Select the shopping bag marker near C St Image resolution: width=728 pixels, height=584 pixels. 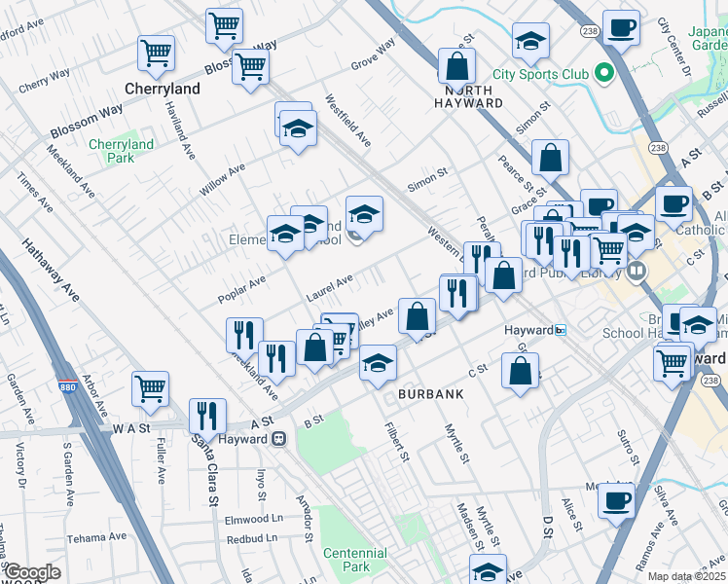(x=521, y=372)
